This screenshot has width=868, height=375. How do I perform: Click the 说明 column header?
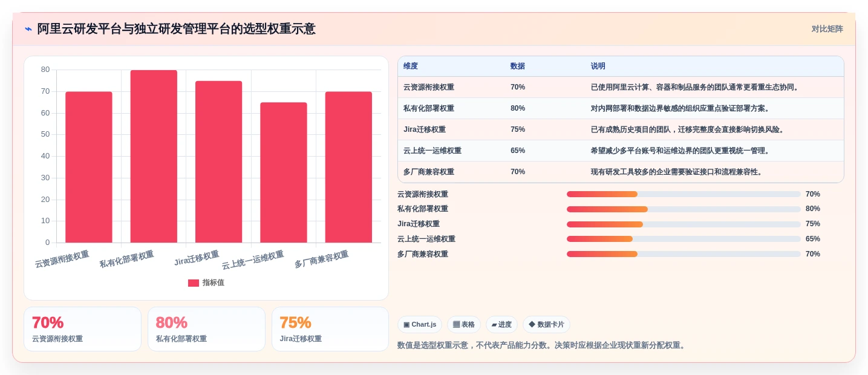coord(598,66)
